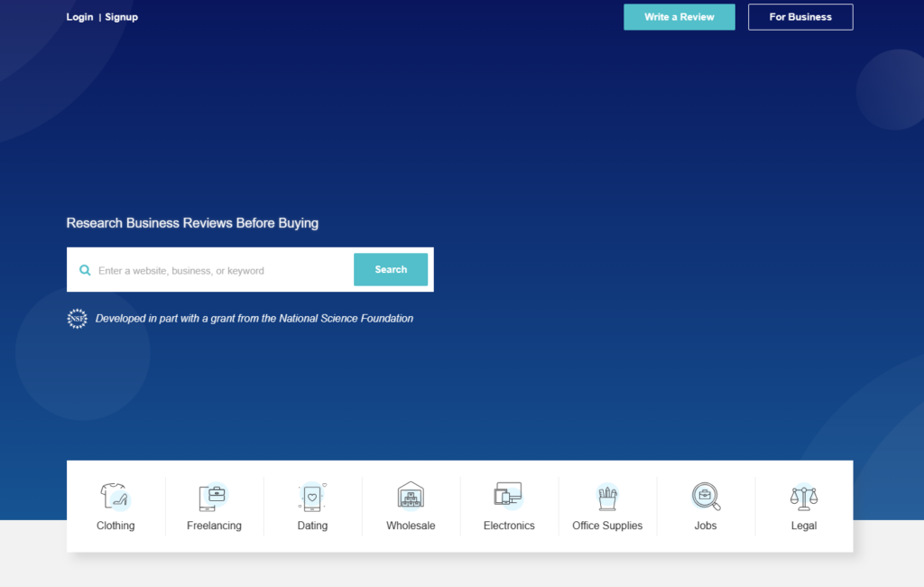Open the Login link
This screenshot has width=924, height=587.
79,16
